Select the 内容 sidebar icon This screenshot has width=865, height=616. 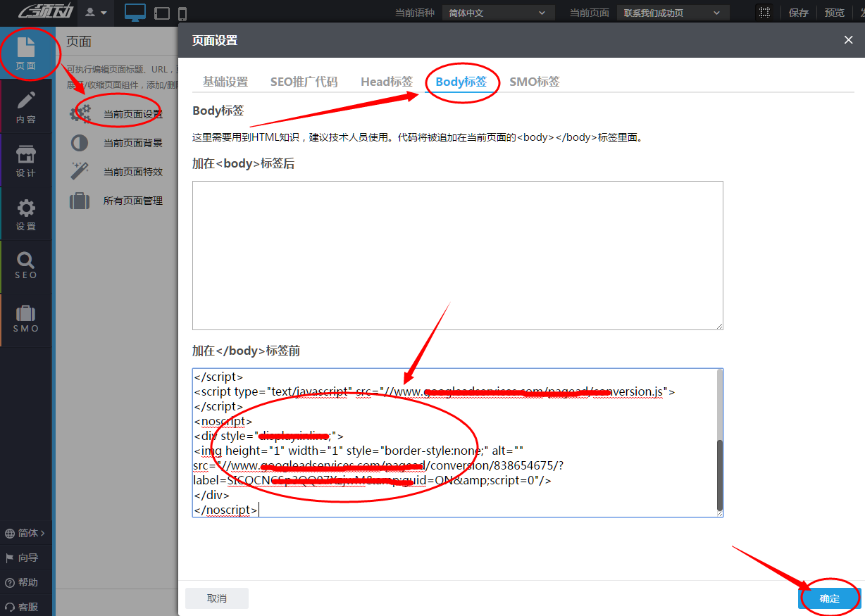pos(26,106)
